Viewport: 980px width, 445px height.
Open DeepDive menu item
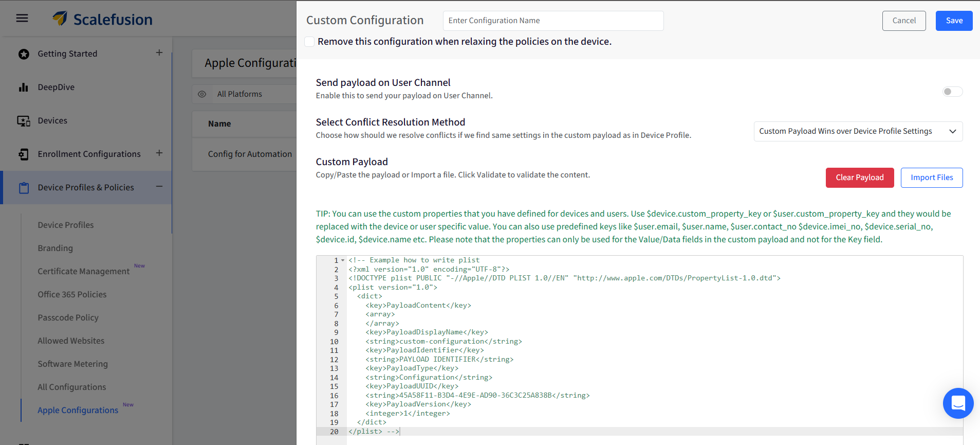pos(56,87)
